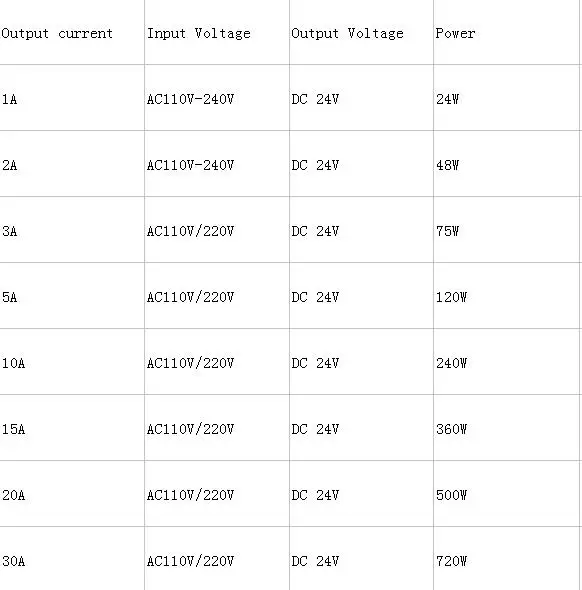Click the 75W power cell
Image resolution: width=582 pixels, height=590 pixels.
[x=506, y=230]
